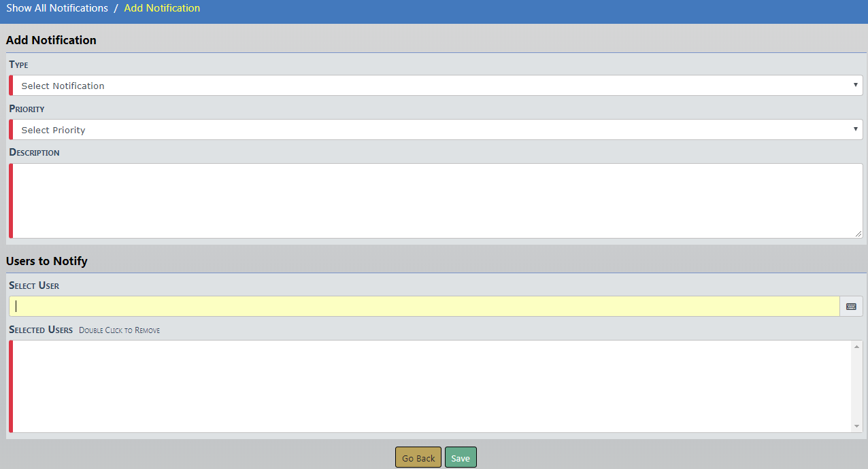Click the Users to Notify heading
Viewport: 868px width, 469px height.
(x=47, y=261)
